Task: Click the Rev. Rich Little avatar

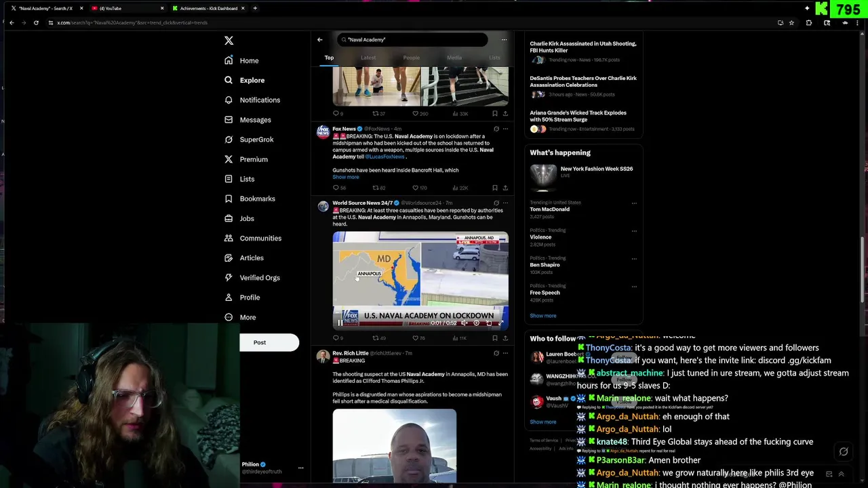Action: 323,356
